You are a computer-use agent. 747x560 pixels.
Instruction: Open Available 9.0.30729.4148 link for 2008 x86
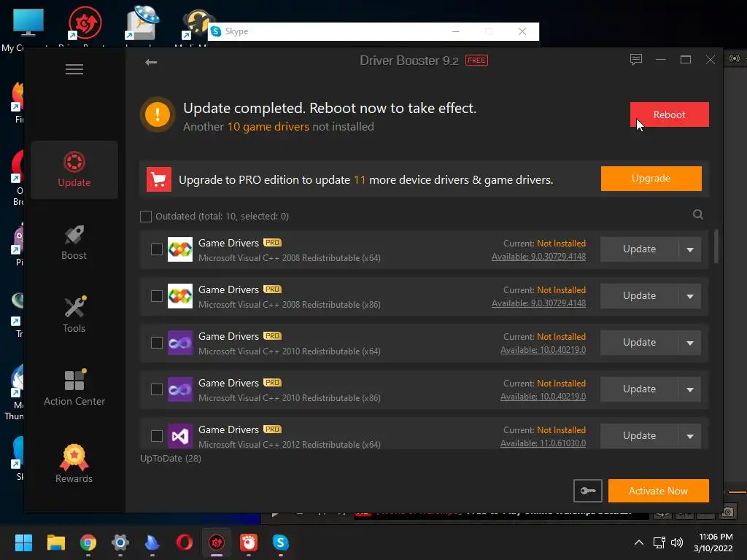(x=539, y=303)
